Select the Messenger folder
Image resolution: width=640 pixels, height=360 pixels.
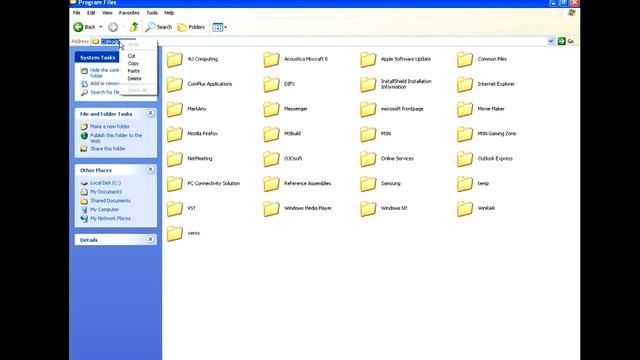(x=285, y=109)
